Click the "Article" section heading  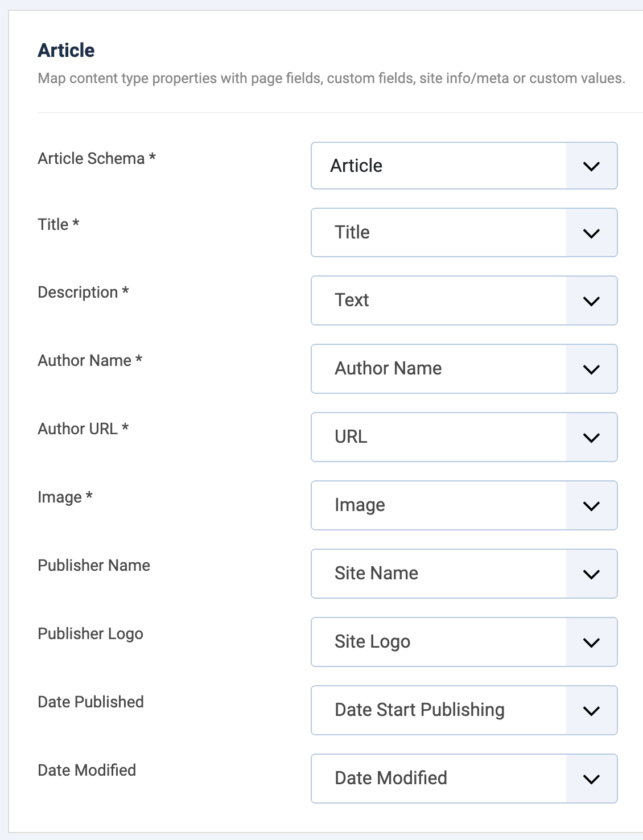66,50
